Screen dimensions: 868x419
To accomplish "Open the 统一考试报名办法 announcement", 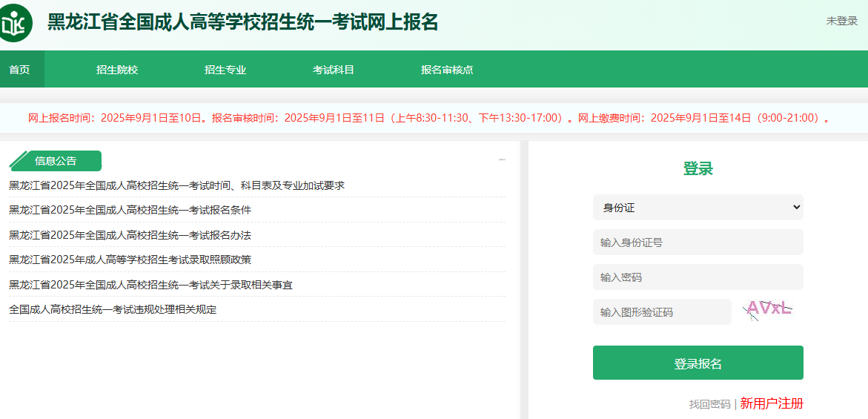I will click(x=130, y=235).
